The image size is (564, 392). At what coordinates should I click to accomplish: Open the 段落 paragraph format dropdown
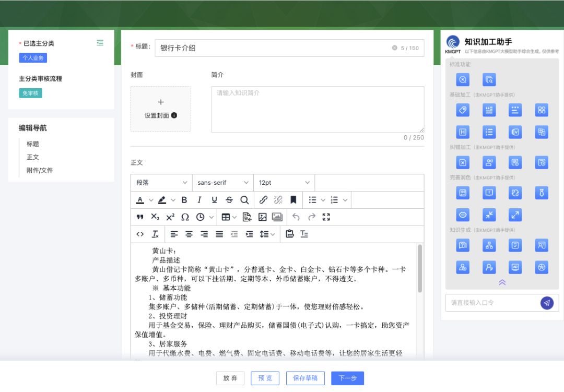[x=161, y=183]
